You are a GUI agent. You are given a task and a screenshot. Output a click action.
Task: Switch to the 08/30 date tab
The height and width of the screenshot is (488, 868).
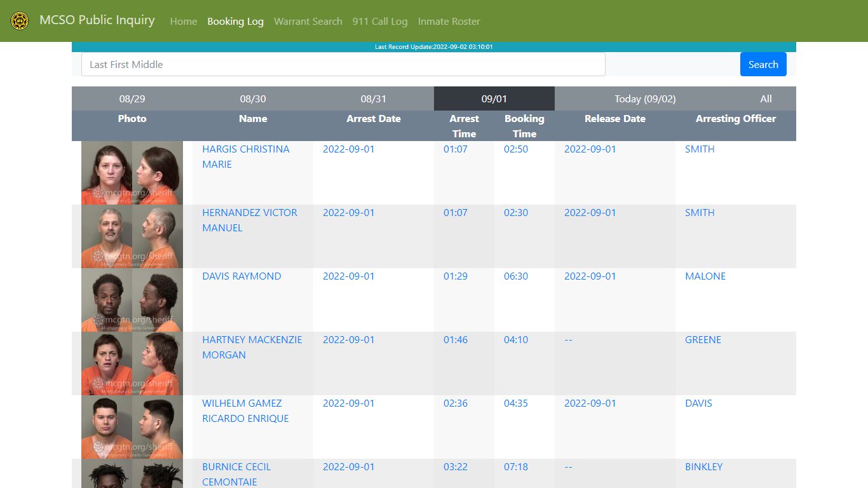(x=253, y=98)
